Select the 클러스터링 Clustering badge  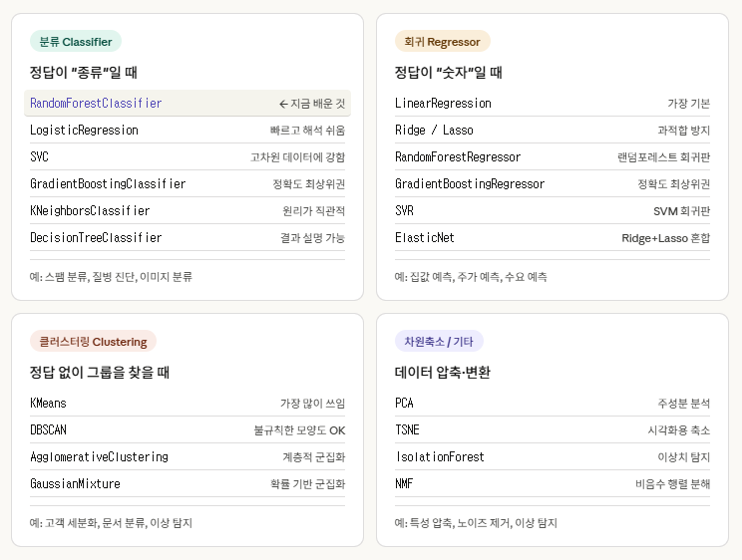(93, 342)
